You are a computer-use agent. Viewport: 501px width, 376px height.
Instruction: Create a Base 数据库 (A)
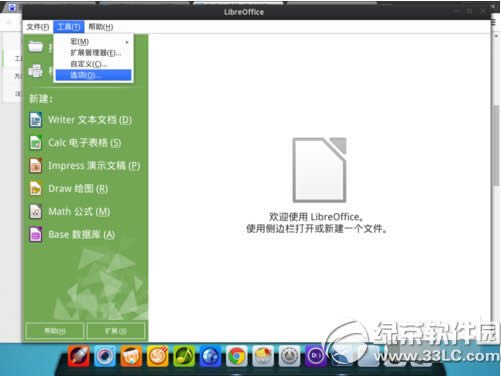click(x=81, y=235)
